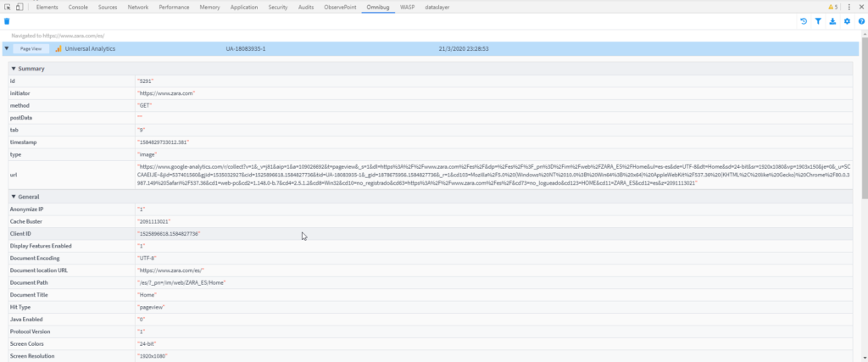Screen dimensions: 868x362
Task: Click the Page View badge
Action: point(31,48)
